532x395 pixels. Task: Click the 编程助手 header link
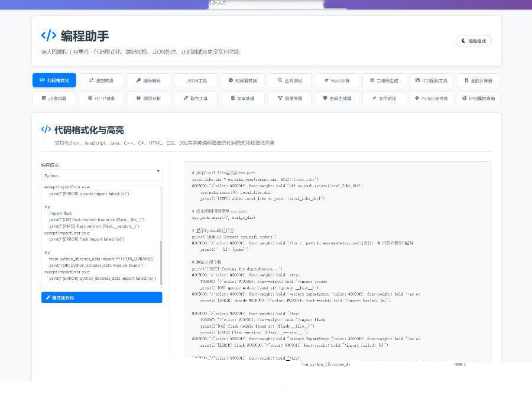tap(74, 35)
